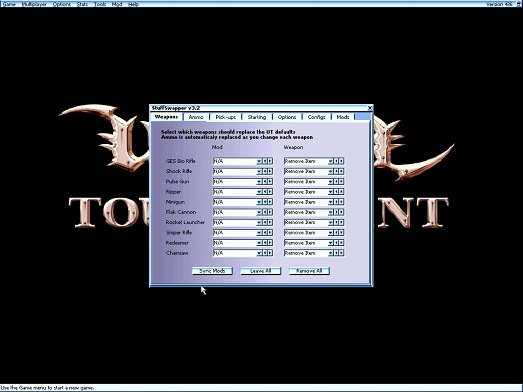Open the Configs tab

click(316, 117)
